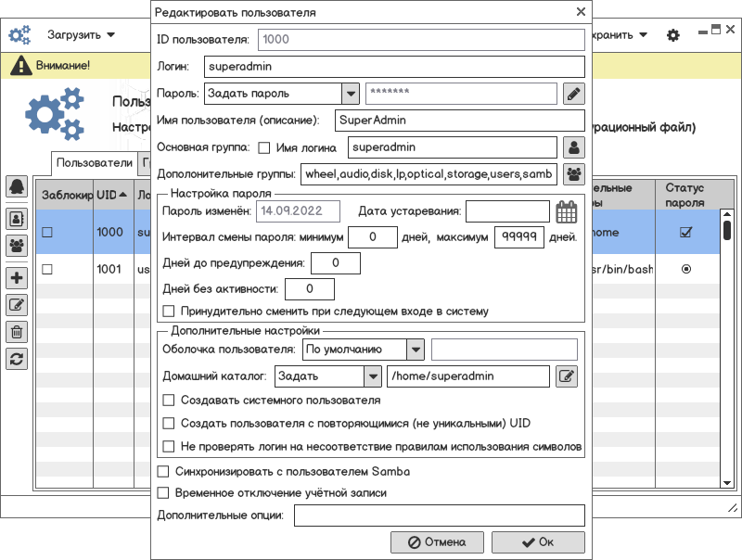This screenshot has width=742, height=560.
Task: Check 'Не проверять логин на несоответствие правилам'
Action: coord(169,446)
